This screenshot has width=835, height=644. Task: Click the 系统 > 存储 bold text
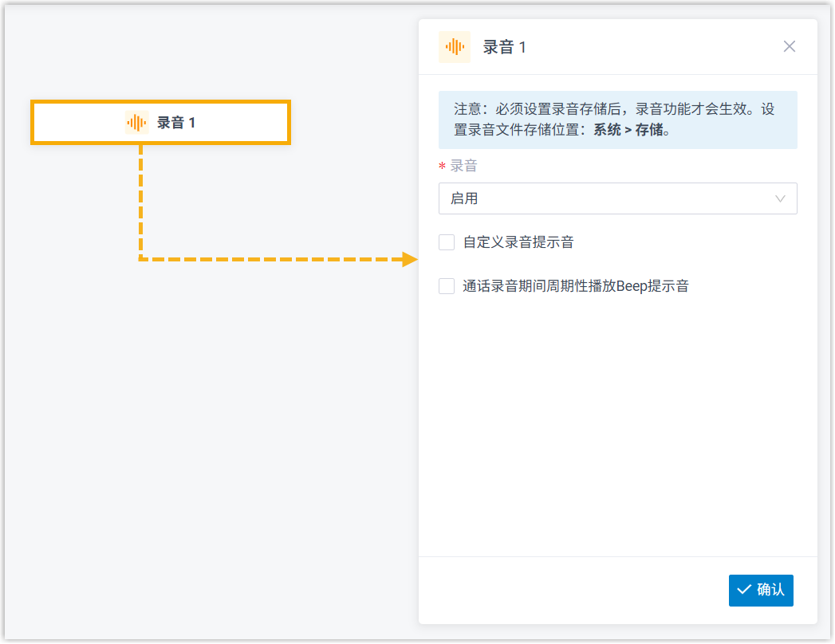coord(631,130)
